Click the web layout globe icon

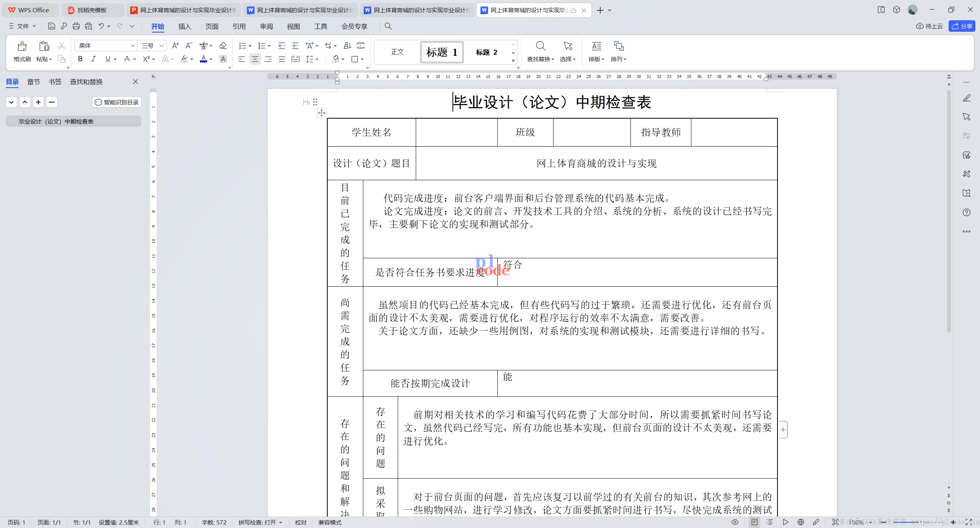pyautogui.click(x=800, y=522)
